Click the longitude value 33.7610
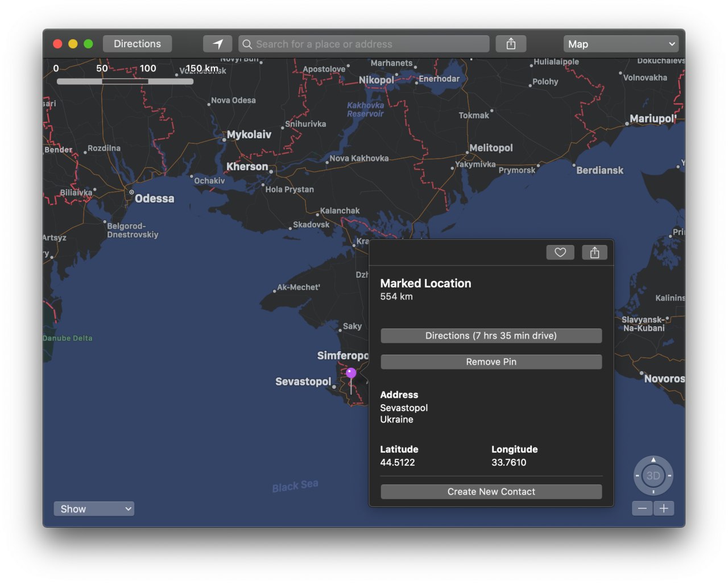The width and height of the screenshot is (728, 584). point(508,462)
